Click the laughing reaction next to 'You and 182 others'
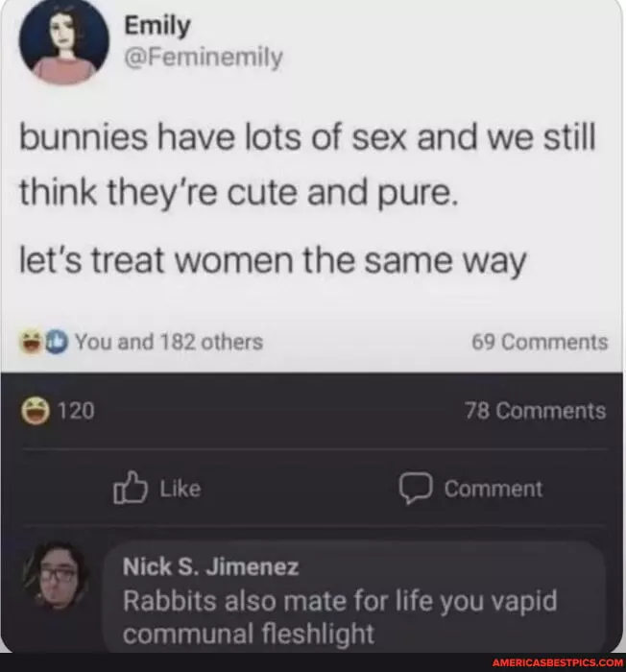626x672 pixels. [32, 343]
